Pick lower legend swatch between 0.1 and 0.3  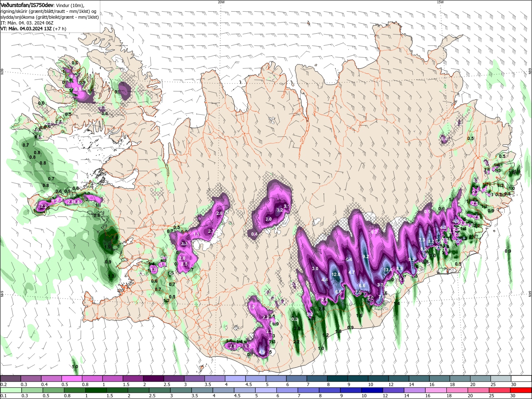click(10, 390)
